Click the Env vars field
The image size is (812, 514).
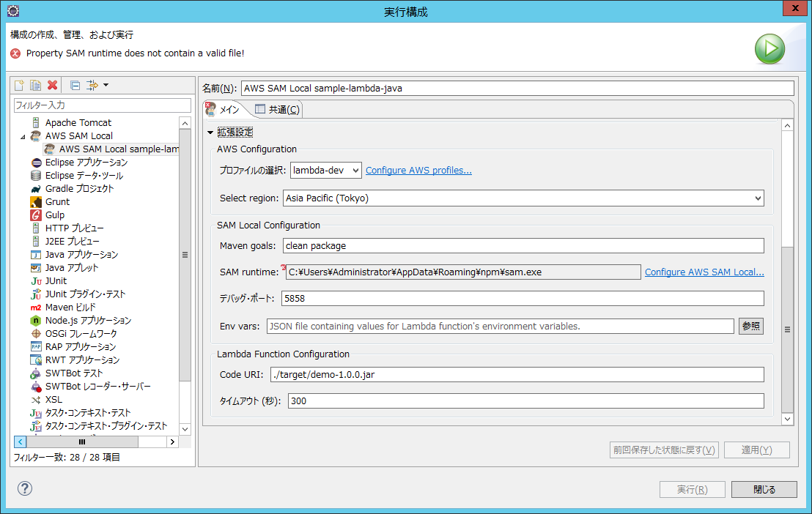point(501,326)
